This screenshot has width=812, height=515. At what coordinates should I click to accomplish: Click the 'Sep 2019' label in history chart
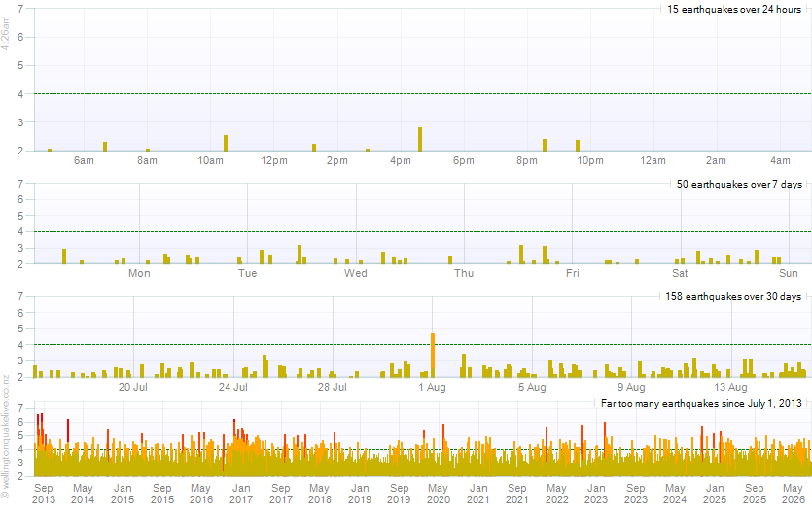[399, 494]
